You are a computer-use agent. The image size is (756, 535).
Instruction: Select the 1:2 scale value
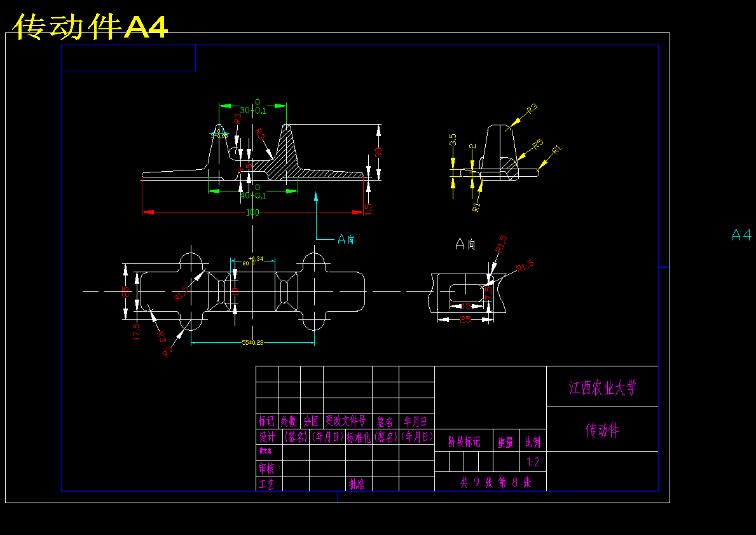(x=533, y=462)
